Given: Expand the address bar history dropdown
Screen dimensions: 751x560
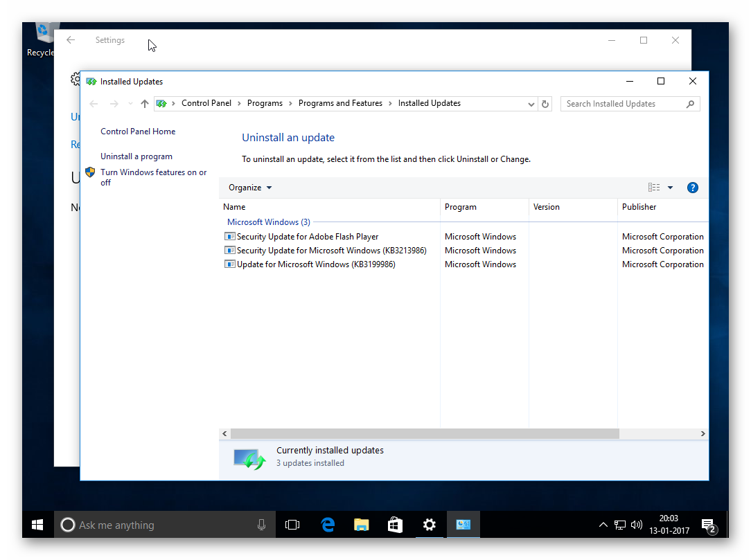Looking at the screenshot, I should click(x=531, y=104).
